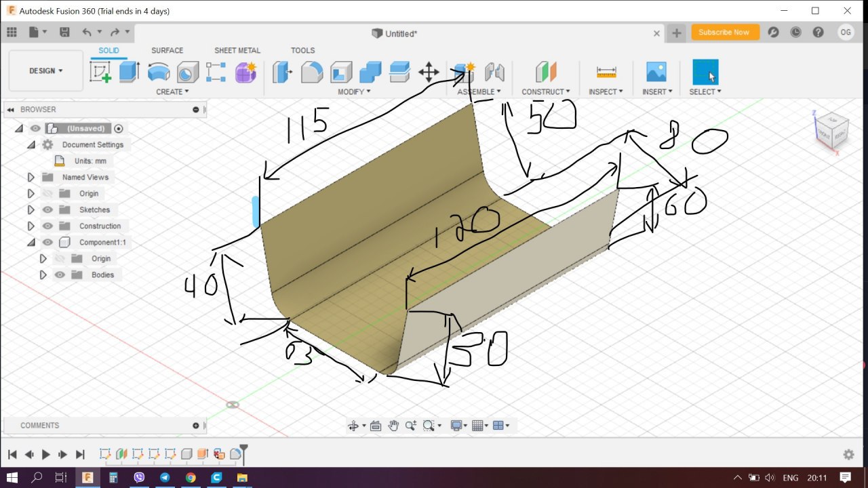Switch to the TOOLS tab

[302, 50]
